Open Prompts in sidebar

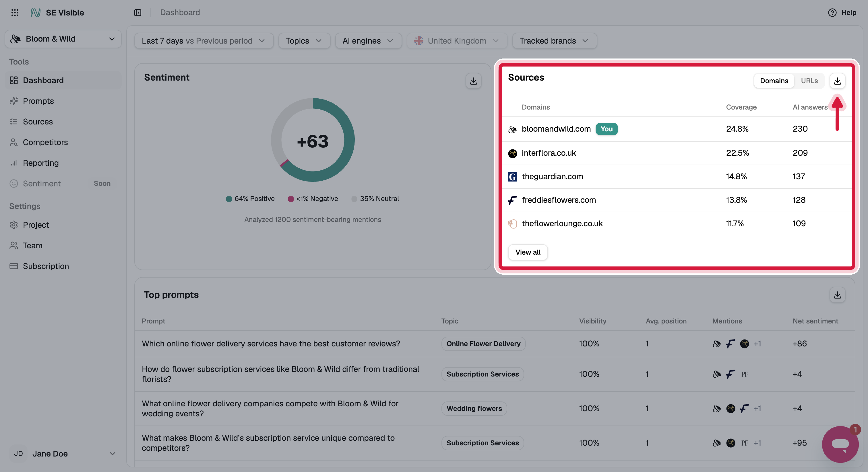pyautogui.click(x=63, y=101)
